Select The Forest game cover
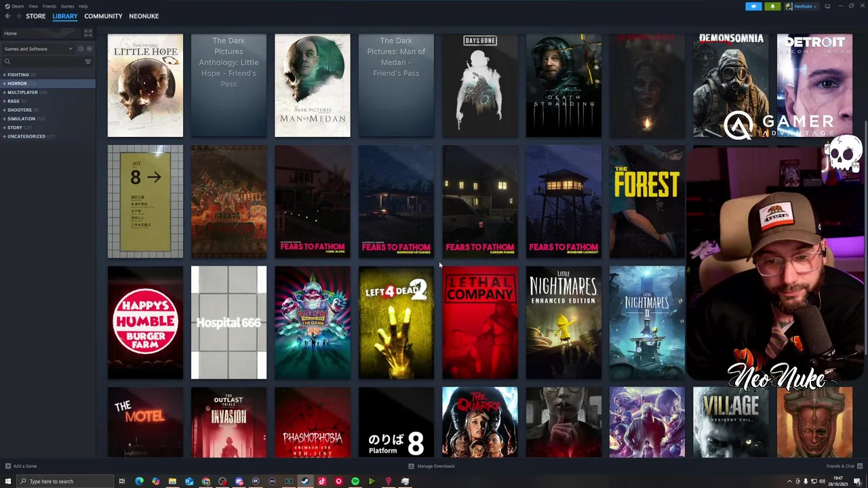 coord(647,201)
